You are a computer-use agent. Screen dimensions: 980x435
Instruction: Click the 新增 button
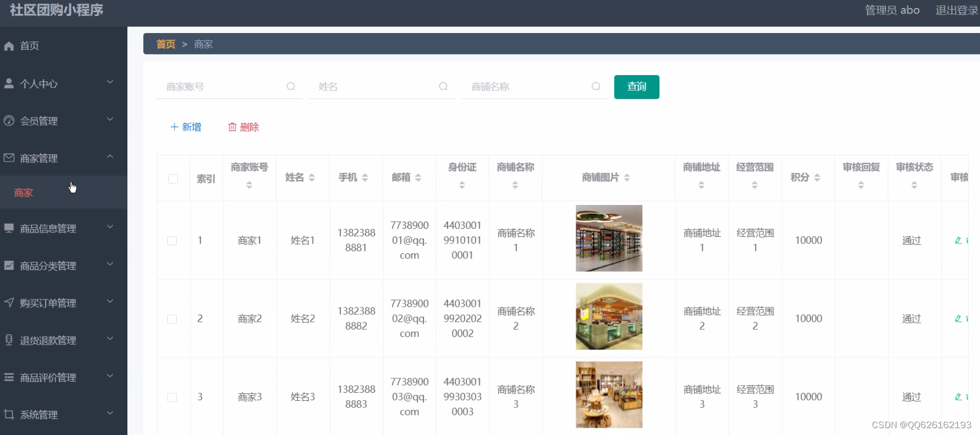(186, 127)
